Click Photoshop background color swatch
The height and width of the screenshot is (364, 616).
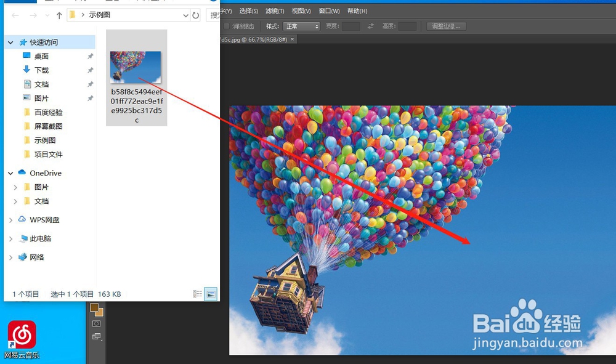[x=100, y=312]
